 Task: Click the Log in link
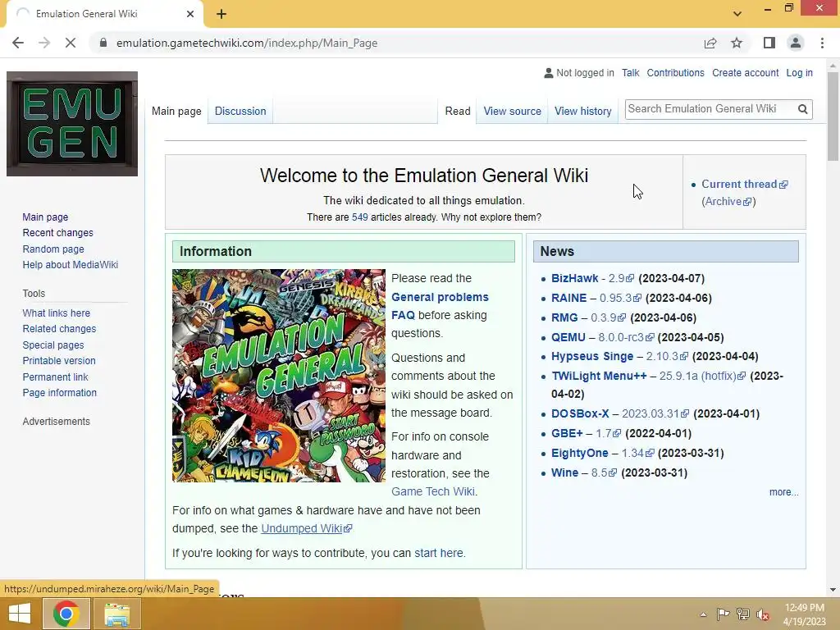pos(799,73)
